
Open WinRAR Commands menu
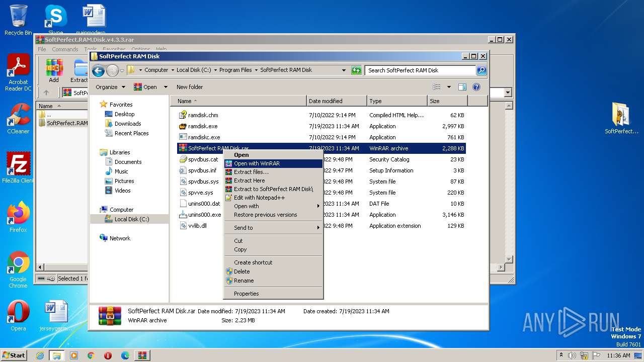click(65, 49)
